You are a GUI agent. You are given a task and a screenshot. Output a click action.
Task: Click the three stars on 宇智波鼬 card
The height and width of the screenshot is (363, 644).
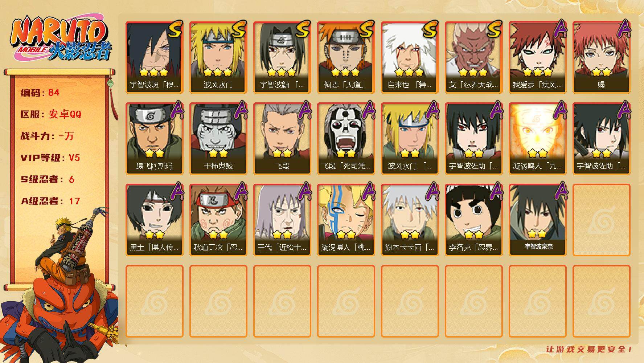[282, 72]
